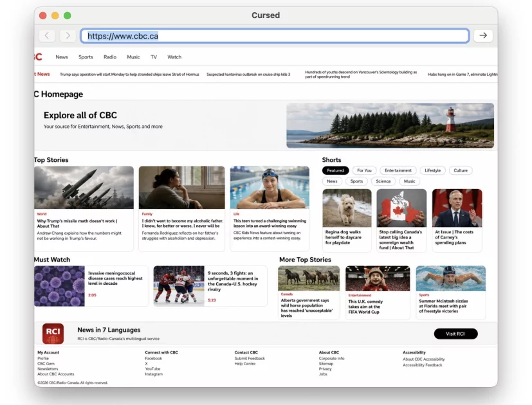Click the Instagram footer link
This screenshot has height=405, width=532.
[154, 374]
